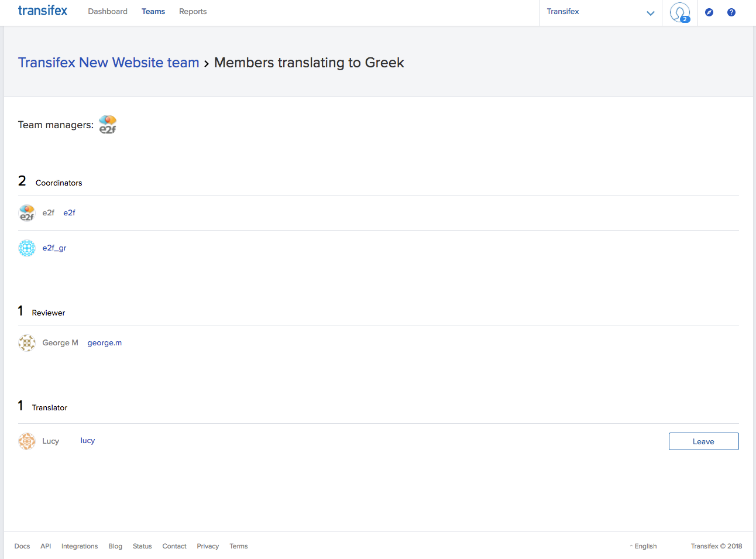The height and width of the screenshot is (559, 756).
Task: Click George M's reviewer avatar
Action: coord(27,343)
